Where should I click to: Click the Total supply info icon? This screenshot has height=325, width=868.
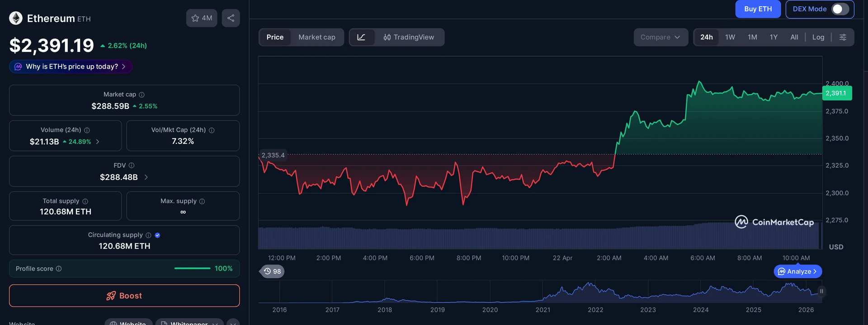pyautogui.click(x=85, y=201)
